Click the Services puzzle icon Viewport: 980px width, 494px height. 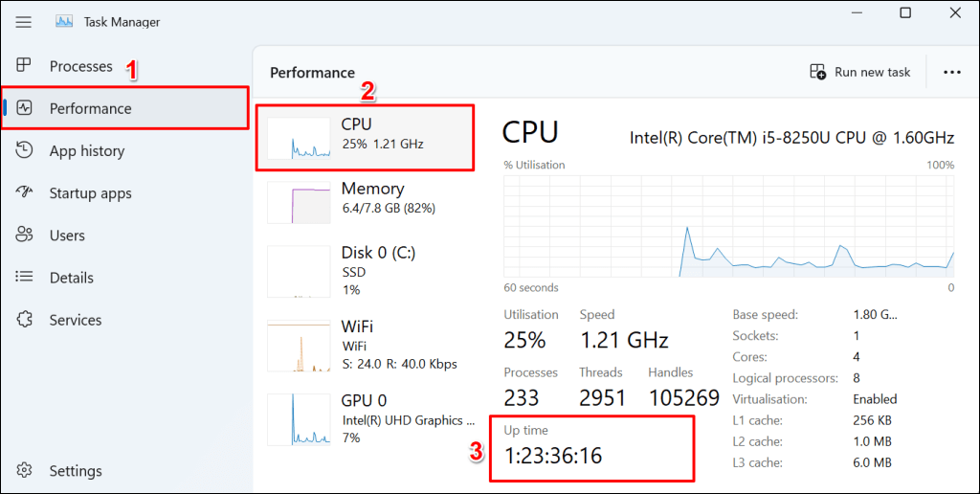pos(25,320)
